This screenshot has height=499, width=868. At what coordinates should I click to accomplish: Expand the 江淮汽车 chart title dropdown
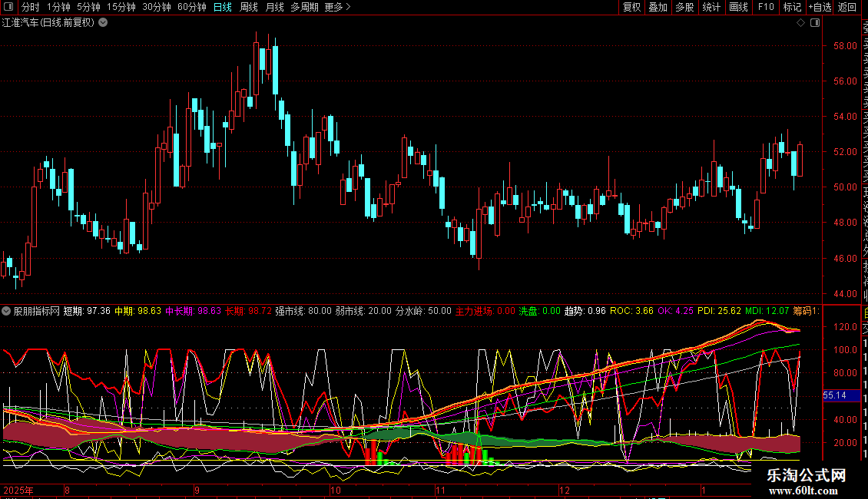(103, 22)
